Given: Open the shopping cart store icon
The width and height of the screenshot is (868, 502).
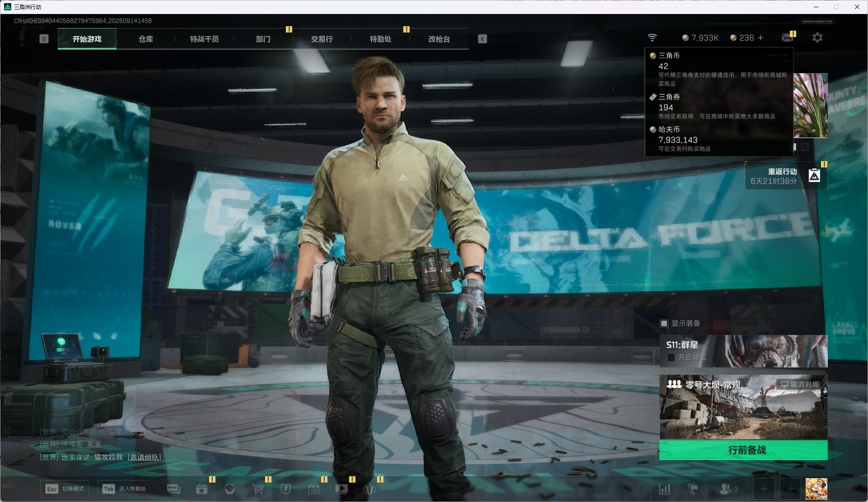Looking at the screenshot, I should (x=258, y=489).
